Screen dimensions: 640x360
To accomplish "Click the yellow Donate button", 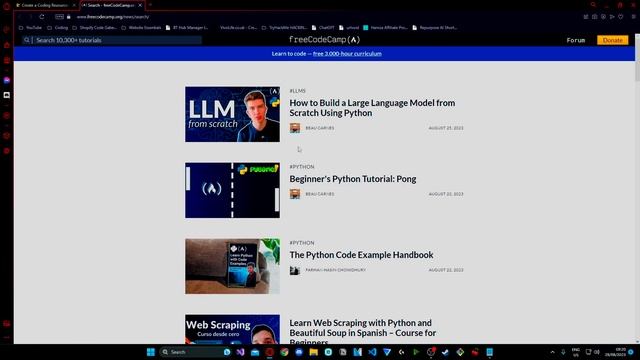I will (x=613, y=40).
